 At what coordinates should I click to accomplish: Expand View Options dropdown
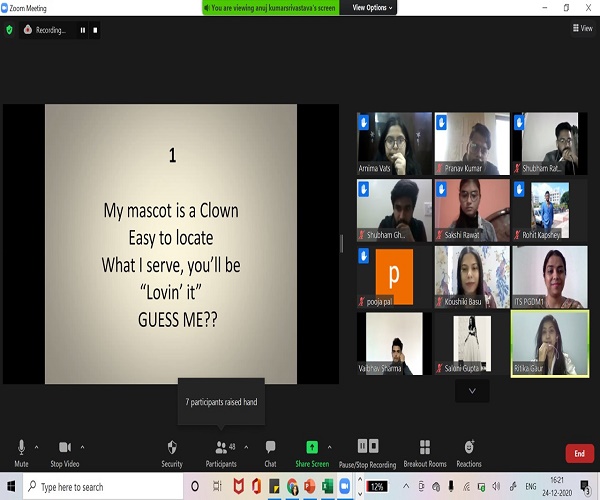[372, 8]
